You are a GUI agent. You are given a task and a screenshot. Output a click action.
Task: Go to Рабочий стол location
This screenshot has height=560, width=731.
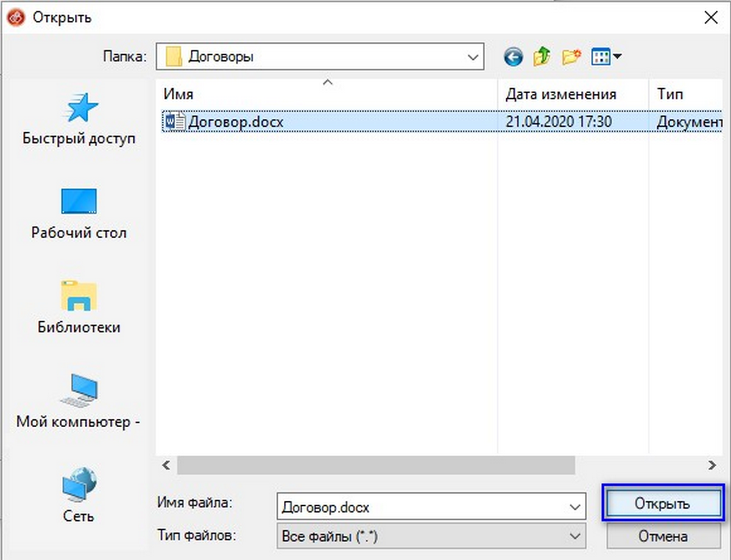click(x=79, y=213)
